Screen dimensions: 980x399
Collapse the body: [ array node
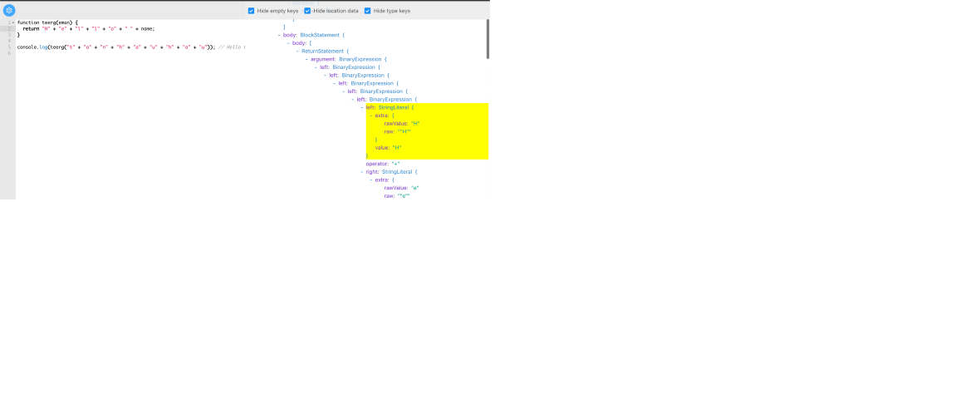click(x=289, y=43)
